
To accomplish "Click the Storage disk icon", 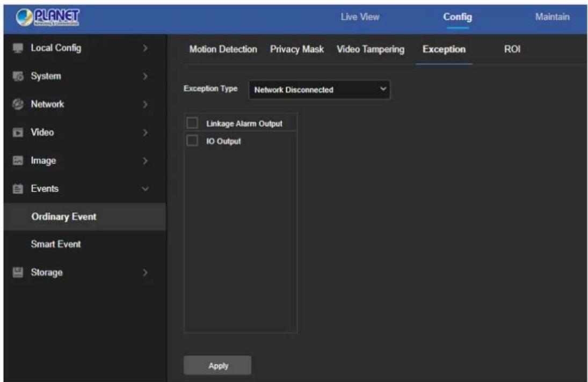I will click(x=18, y=272).
